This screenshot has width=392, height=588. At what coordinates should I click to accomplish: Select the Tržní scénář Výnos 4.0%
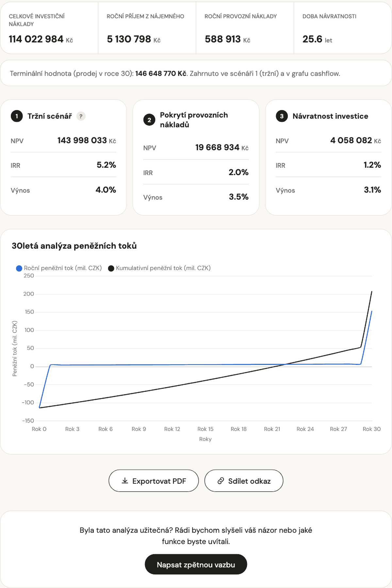[106, 190]
